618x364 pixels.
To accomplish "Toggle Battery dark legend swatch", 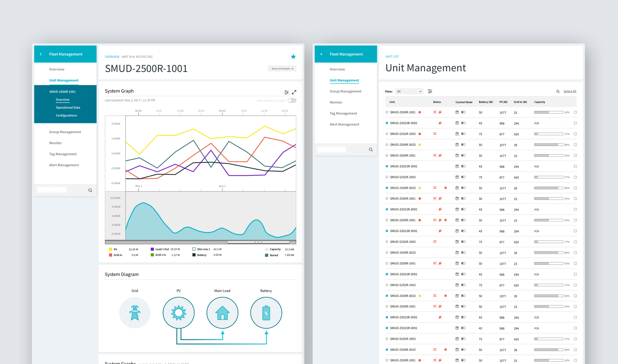I will (x=194, y=255).
